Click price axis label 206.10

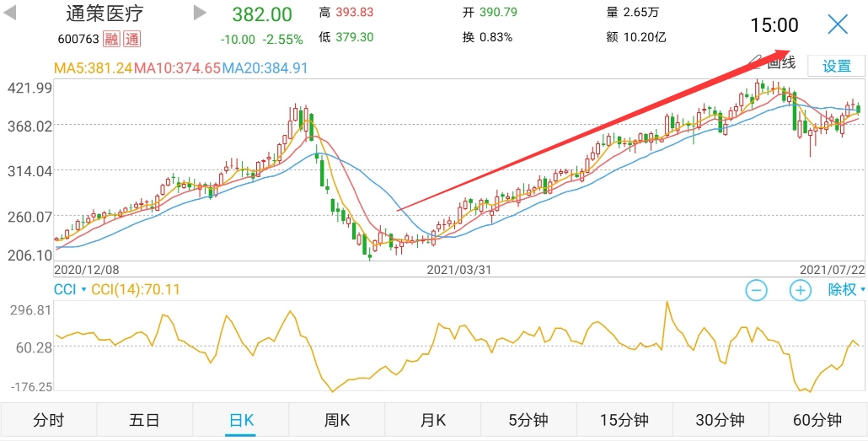pos(29,255)
